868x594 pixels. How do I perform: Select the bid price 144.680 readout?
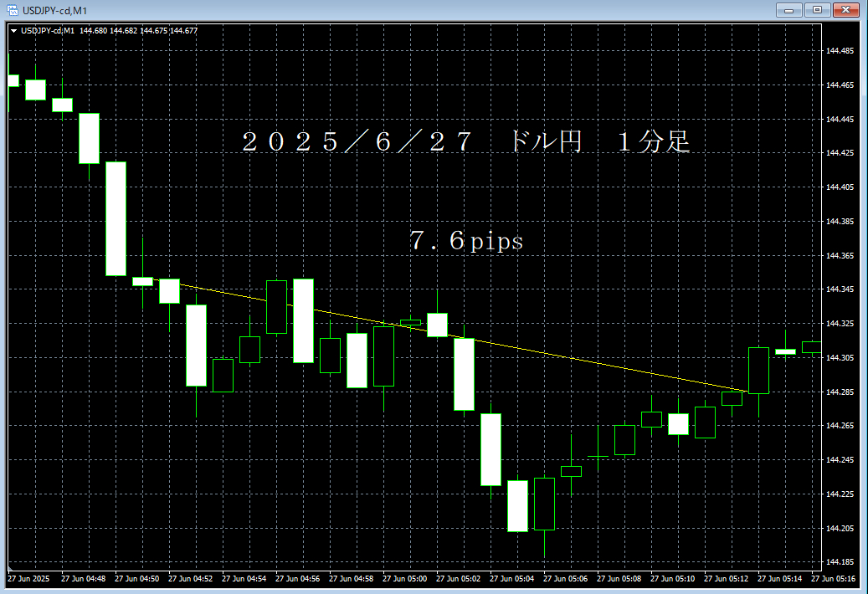94,30
